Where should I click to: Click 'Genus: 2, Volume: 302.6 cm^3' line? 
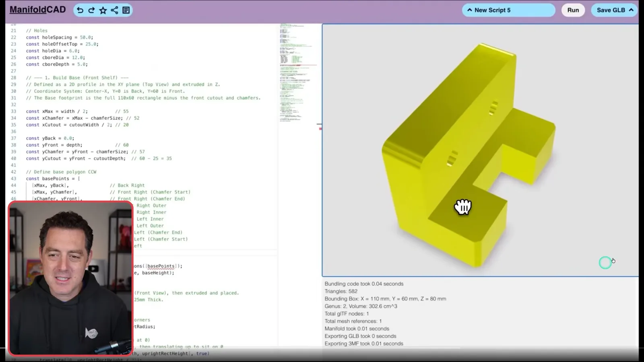click(x=361, y=306)
